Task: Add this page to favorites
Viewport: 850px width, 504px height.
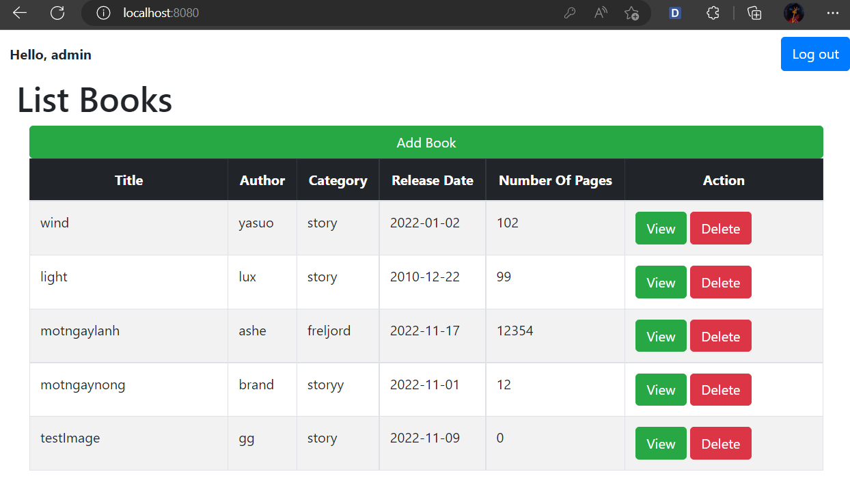Action: pos(632,13)
